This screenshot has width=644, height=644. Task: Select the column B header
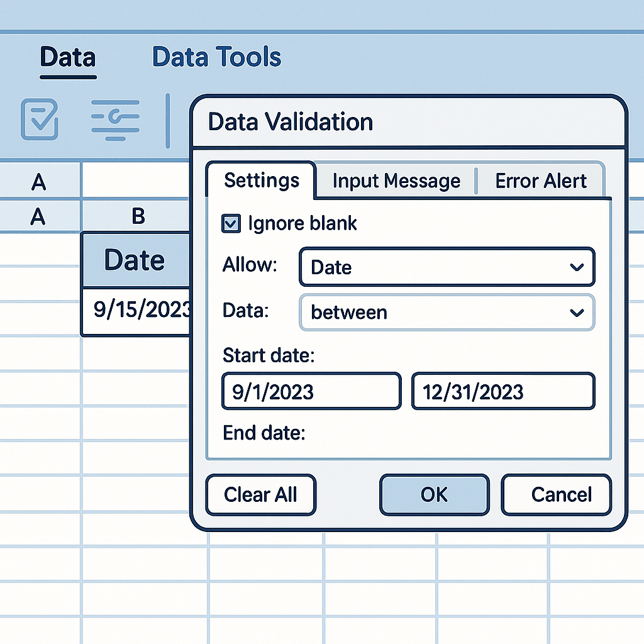[x=138, y=217]
